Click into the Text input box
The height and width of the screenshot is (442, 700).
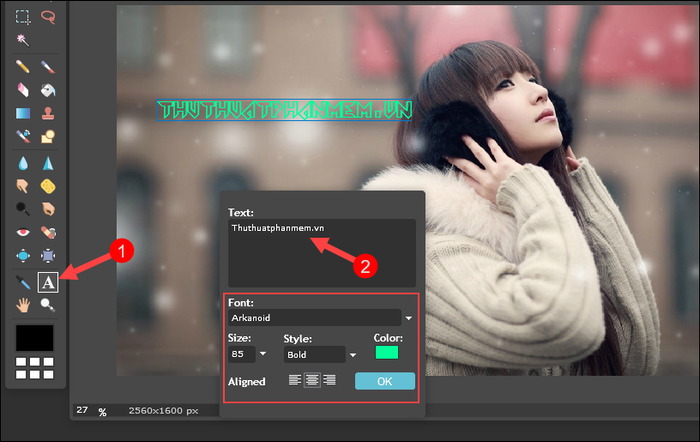(321, 253)
